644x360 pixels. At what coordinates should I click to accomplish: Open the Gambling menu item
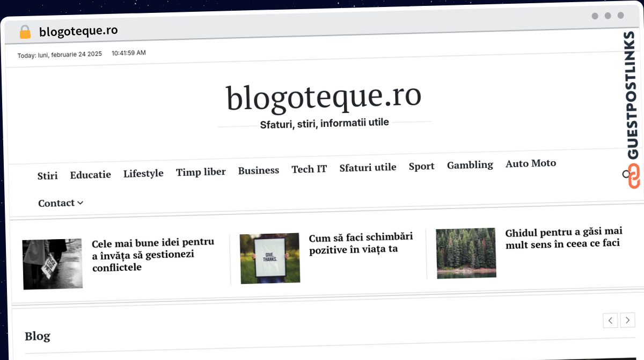click(x=470, y=165)
